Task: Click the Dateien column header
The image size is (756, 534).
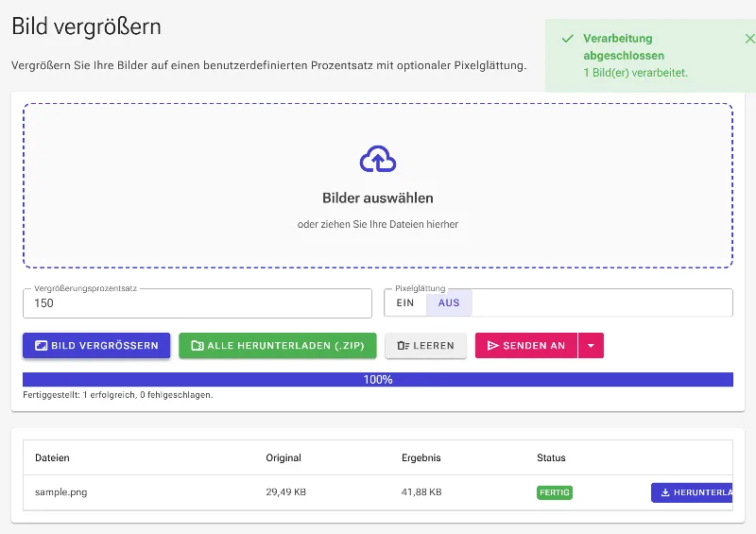Action: (52, 457)
